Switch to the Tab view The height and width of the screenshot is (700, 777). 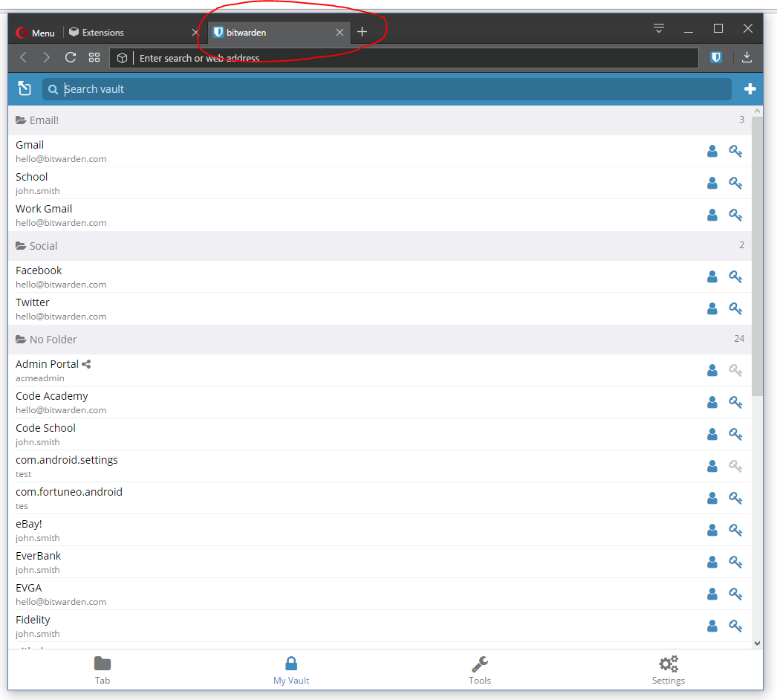pyautogui.click(x=103, y=670)
